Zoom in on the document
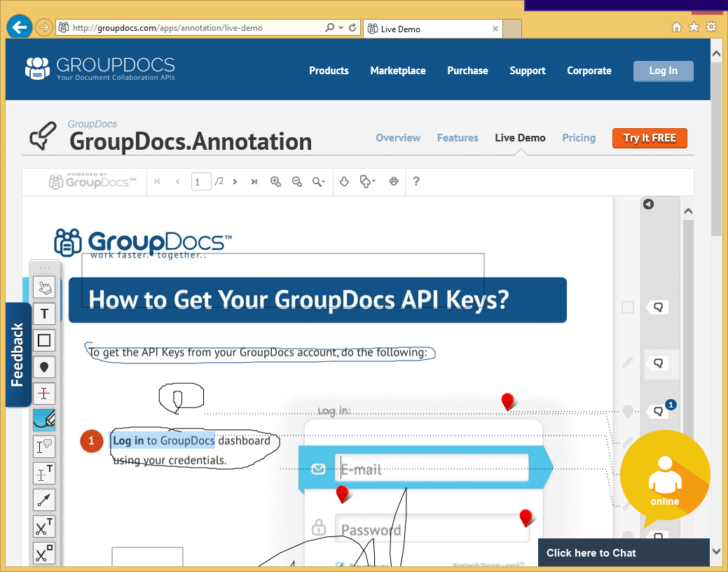The height and width of the screenshot is (572, 728). 276,181
